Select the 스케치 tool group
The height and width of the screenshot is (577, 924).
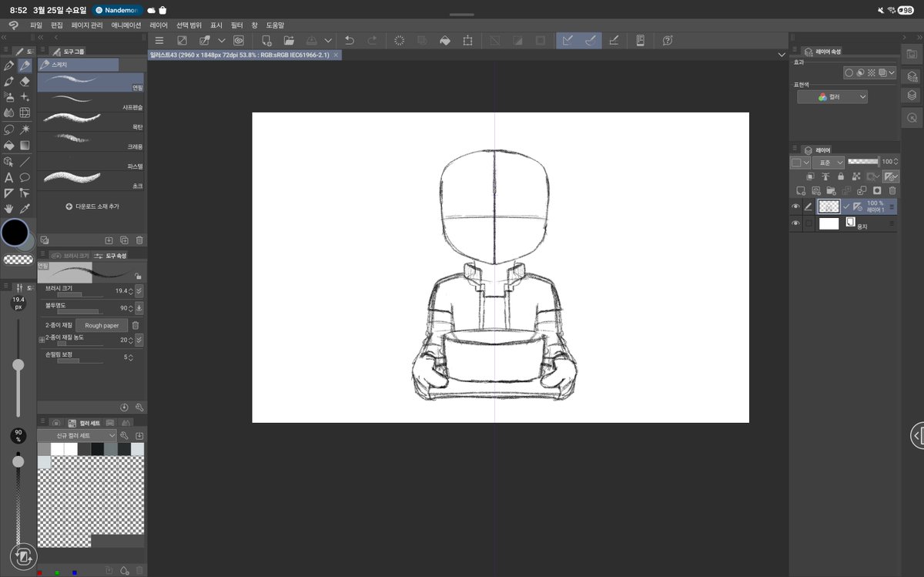(x=79, y=65)
